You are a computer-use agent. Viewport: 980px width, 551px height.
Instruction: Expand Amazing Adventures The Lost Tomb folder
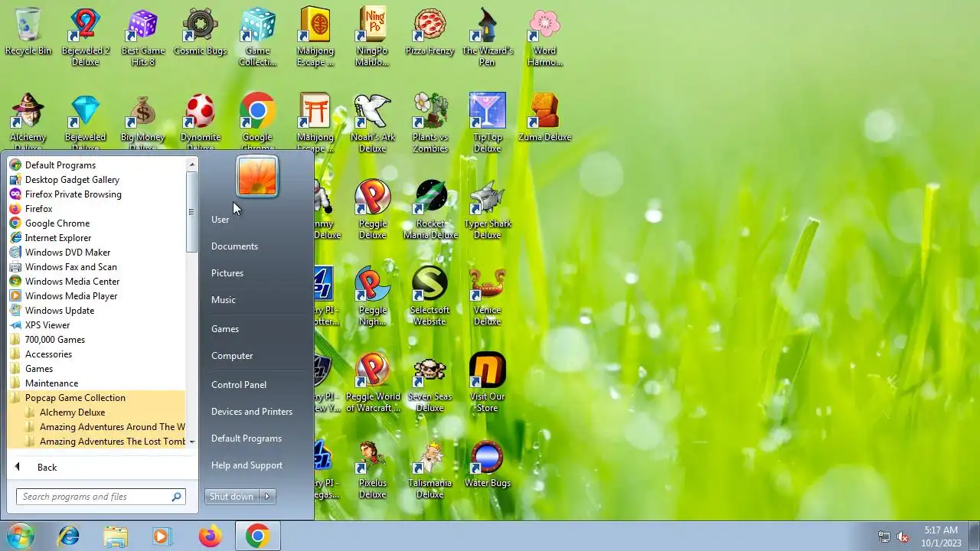(x=96, y=442)
